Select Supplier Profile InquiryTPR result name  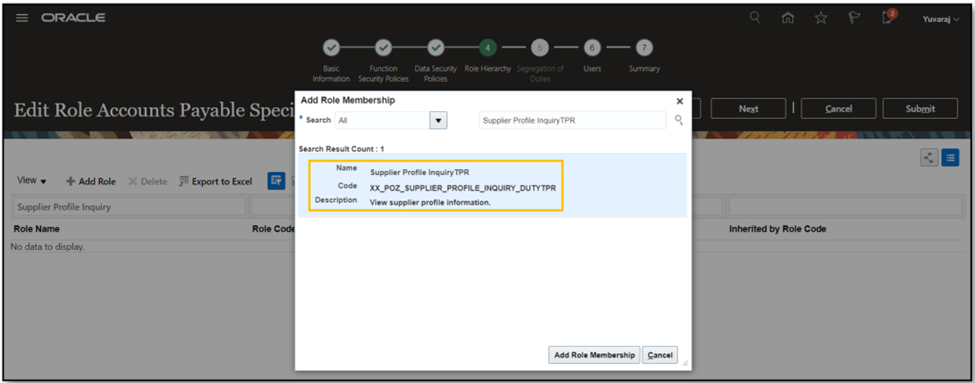click(x=419, y=172)
